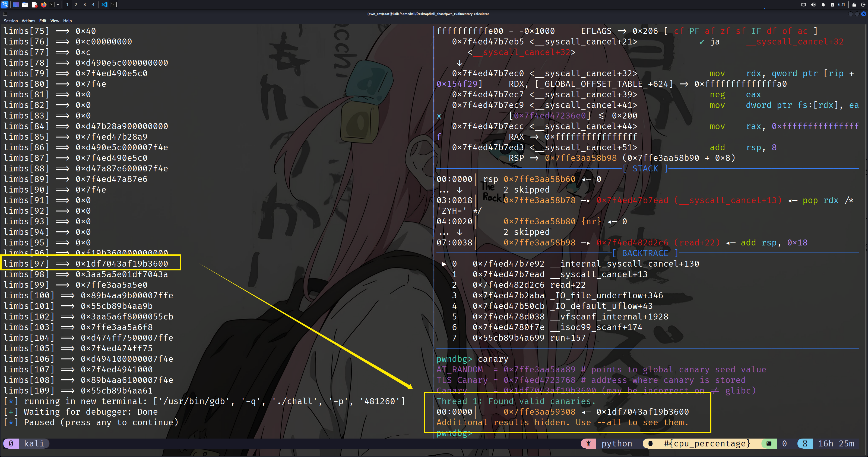Click the canary stack address 0x7ffe3aa59308
Screen dimensions: 868x457
tap(540, 412)
